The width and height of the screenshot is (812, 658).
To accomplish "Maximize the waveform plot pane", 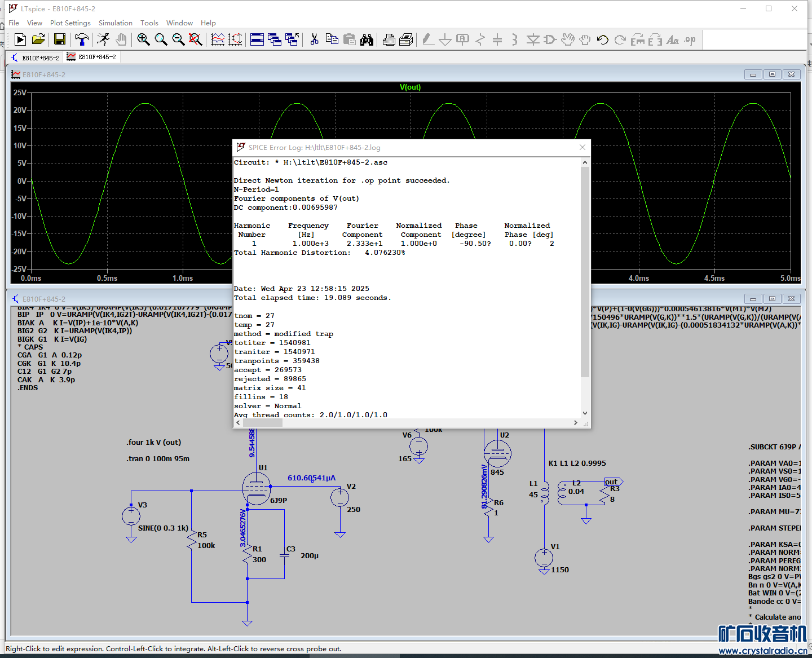I will [x=772, y=74].
